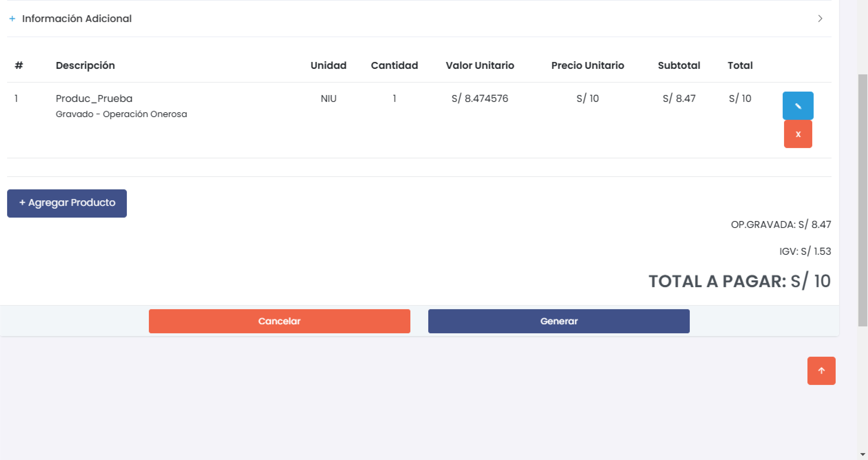The width and height of the screenshot is (868, 460).
Task: Click the Agregar Producto button
Action: (67, 203)
